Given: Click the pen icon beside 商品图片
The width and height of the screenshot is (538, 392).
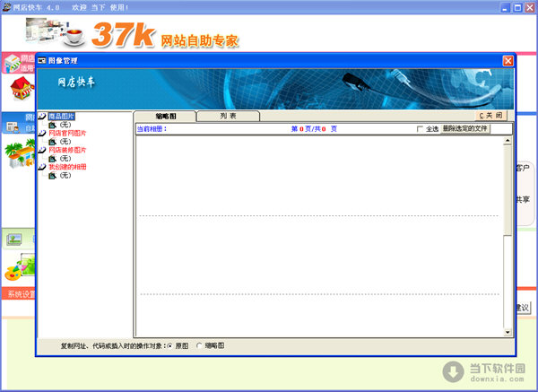Looking at the screenshot, I should 42,117.
